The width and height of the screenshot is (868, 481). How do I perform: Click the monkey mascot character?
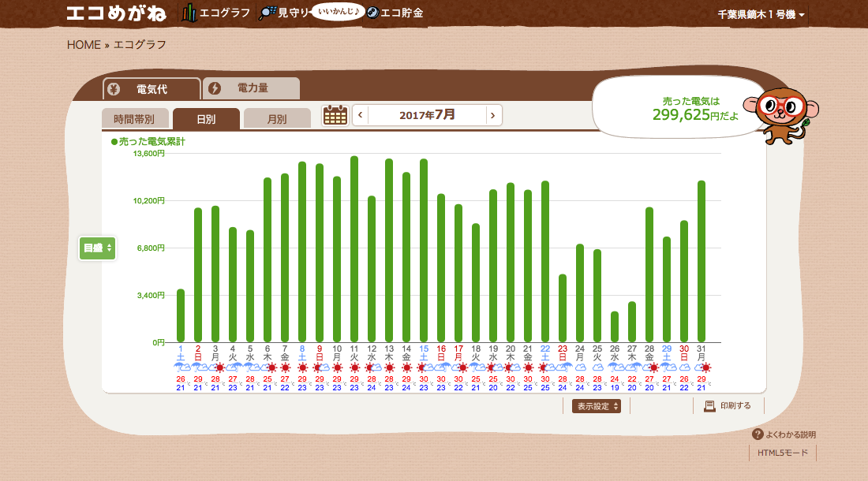(x=782, y=116)
